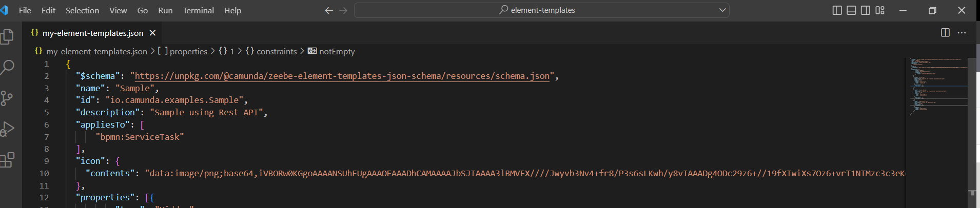This screenshot has width=980, height=208.
Task: Open editor More Actions ellipsis menu
Action: (x=962, y=33)
